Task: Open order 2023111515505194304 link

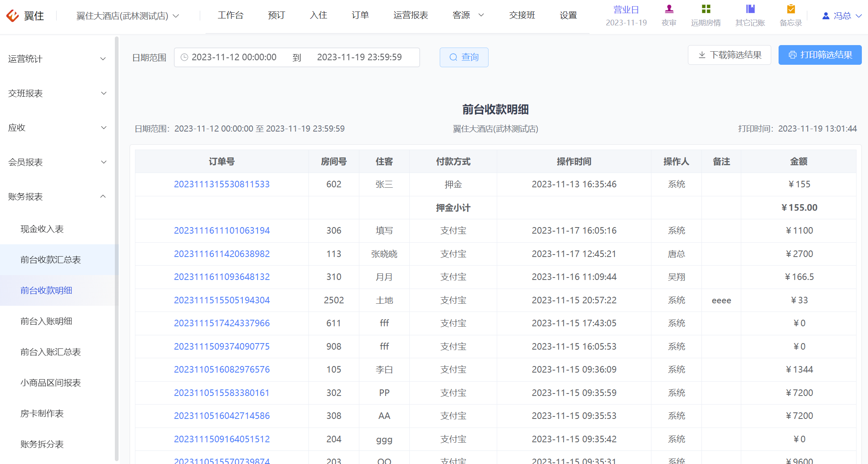Action: point(222,300)
